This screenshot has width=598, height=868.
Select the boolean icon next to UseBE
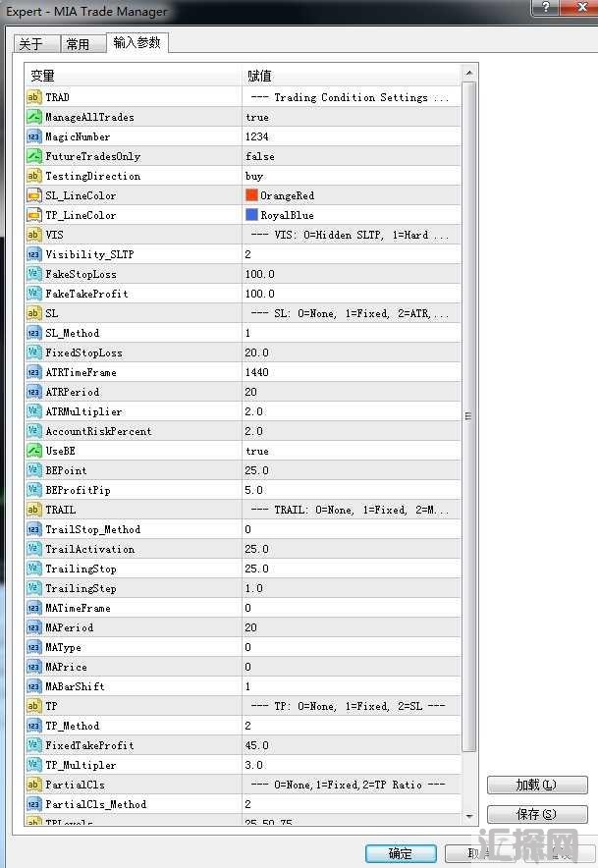(x=33, y=451)
